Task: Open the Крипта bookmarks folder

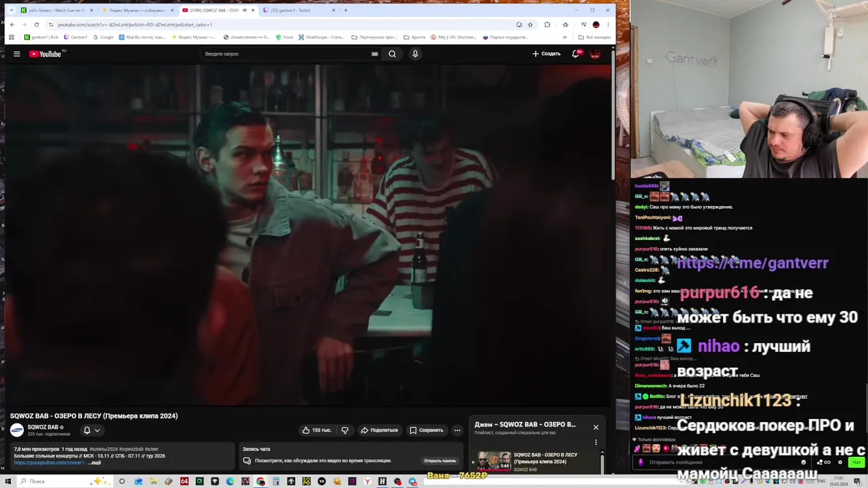Action: point(414,37)
